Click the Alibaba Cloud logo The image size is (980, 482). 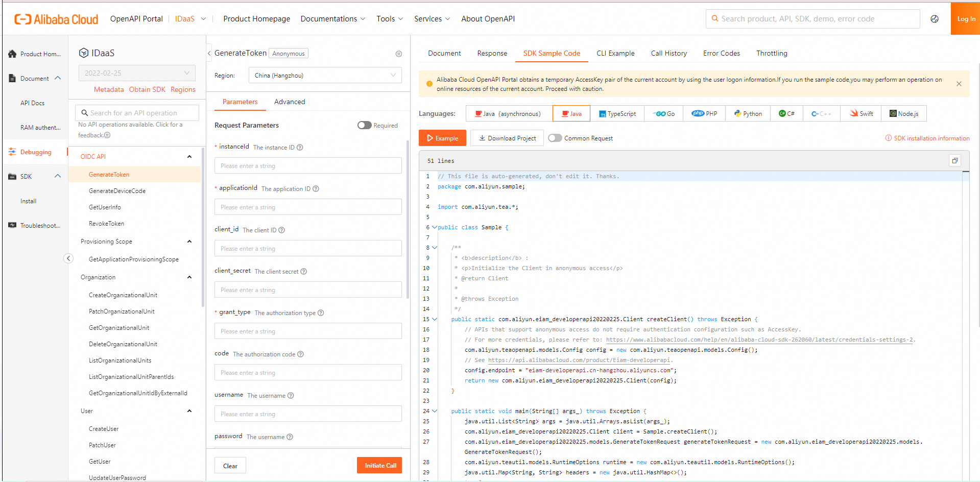[x=56, y=19]
